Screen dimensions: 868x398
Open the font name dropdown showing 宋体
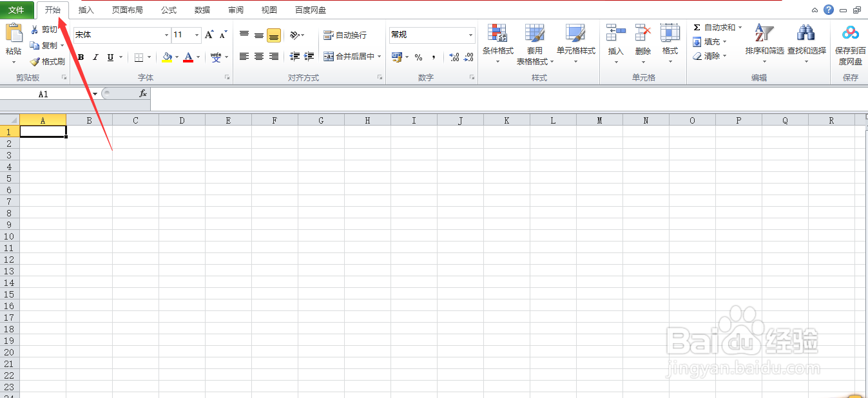point(166,35)
